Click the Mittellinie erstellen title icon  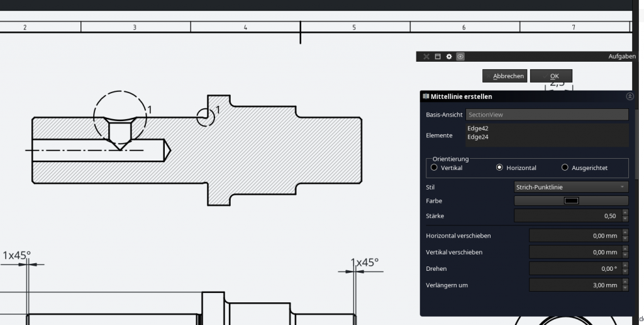[x=426, y=97]
